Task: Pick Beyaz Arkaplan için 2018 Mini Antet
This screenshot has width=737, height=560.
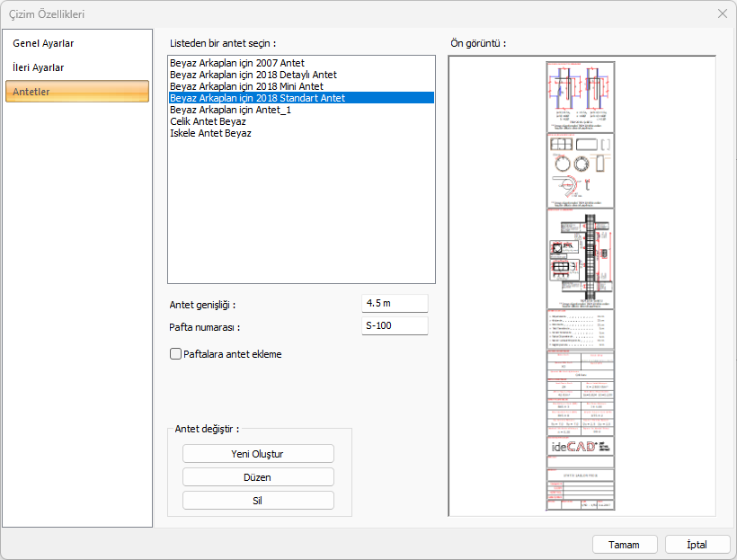Action: click(246, 86)
